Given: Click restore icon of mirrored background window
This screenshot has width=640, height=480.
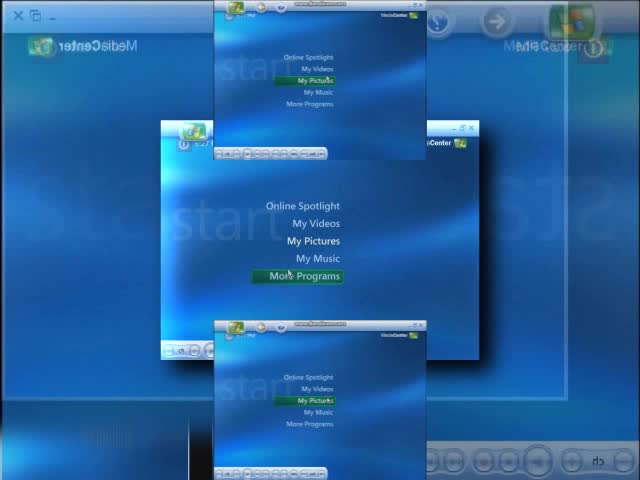Looking at the screenshot, I should (36, 16).
